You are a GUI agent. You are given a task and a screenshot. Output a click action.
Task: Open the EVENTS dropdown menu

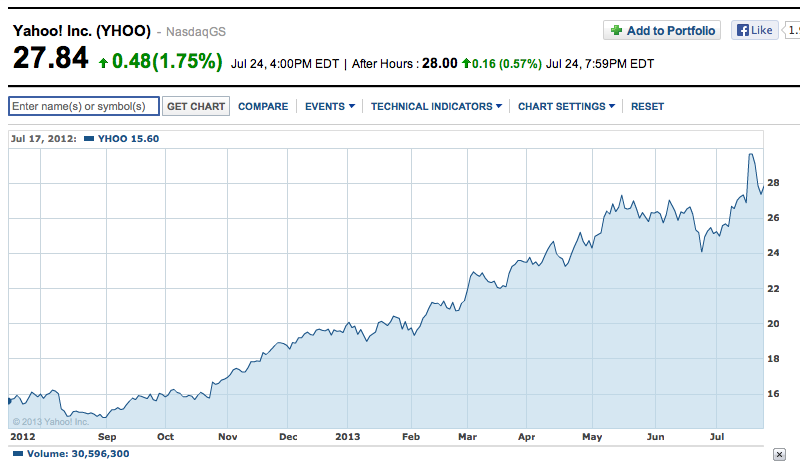pos(330,107)
